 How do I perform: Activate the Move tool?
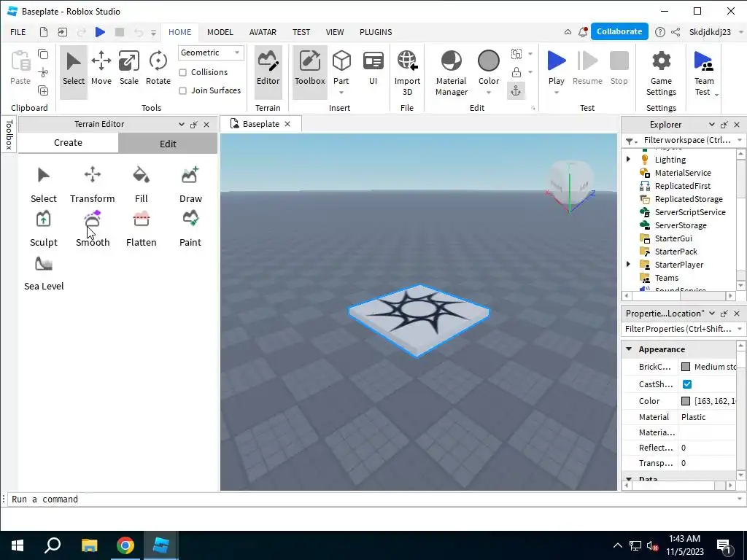101,69
